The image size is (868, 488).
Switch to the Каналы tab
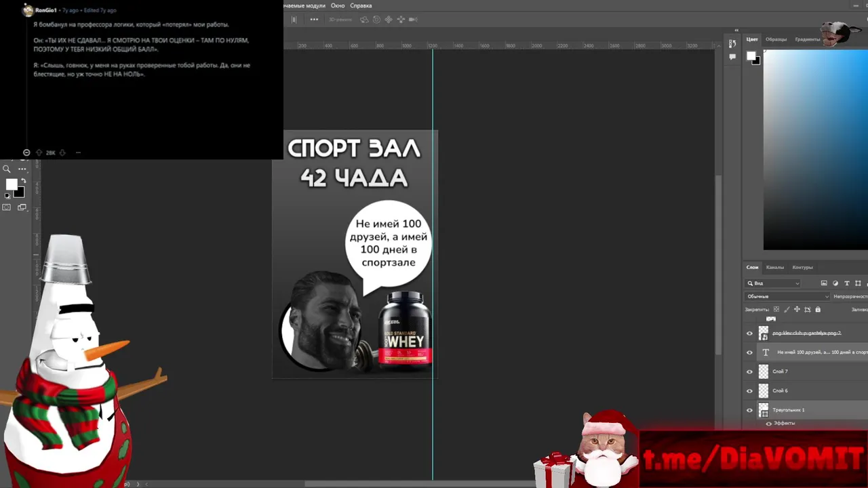coord(774,267)
